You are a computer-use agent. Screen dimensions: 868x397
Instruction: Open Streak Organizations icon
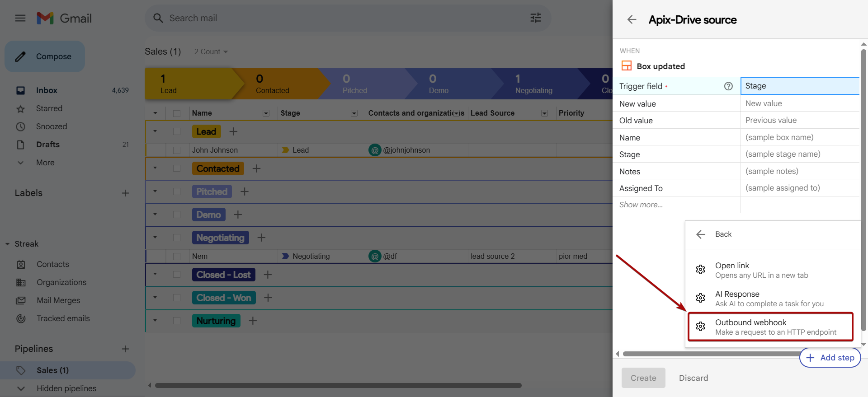21,282
